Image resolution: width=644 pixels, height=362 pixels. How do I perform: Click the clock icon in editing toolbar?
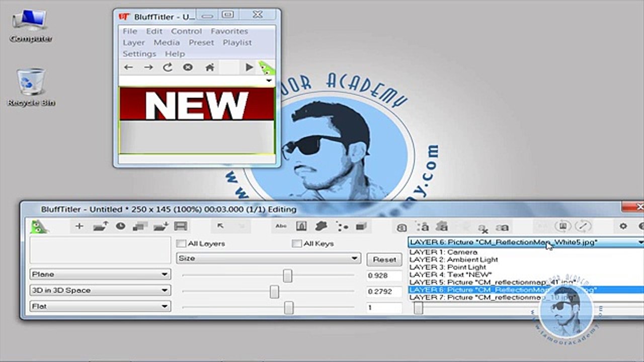(120, 226)
